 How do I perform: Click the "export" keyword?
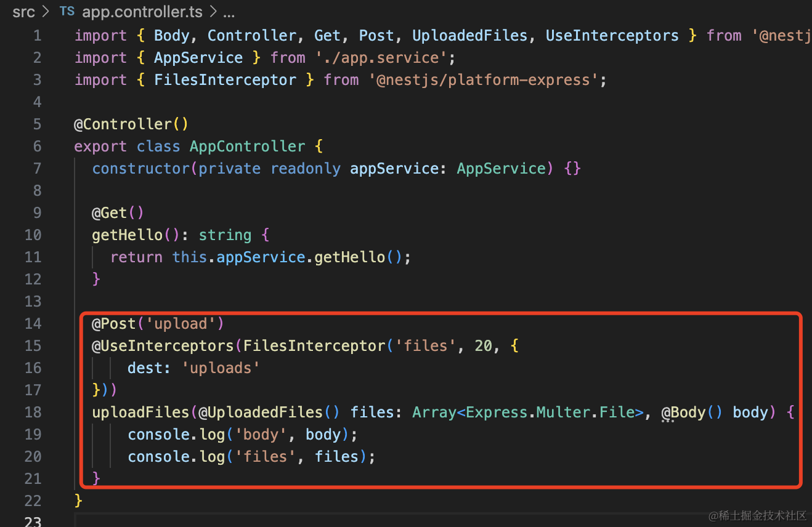click(x=100, y=147)
